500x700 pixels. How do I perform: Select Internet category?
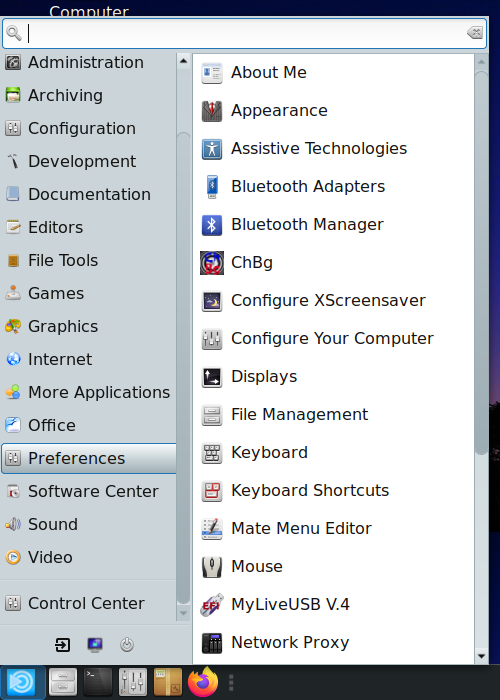point(88,359)
